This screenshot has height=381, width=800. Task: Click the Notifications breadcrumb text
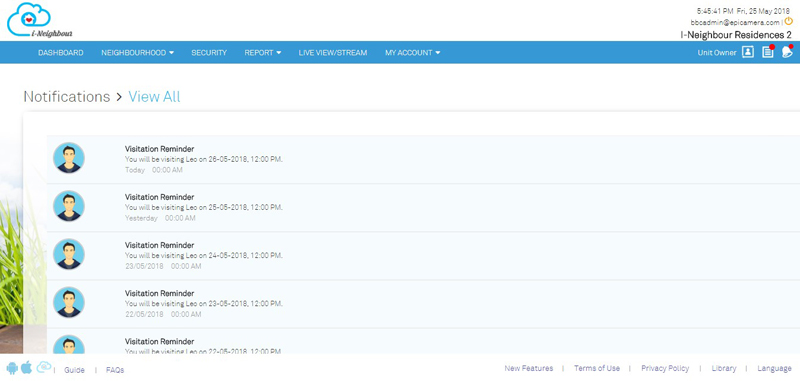click(x=67, y=97)
